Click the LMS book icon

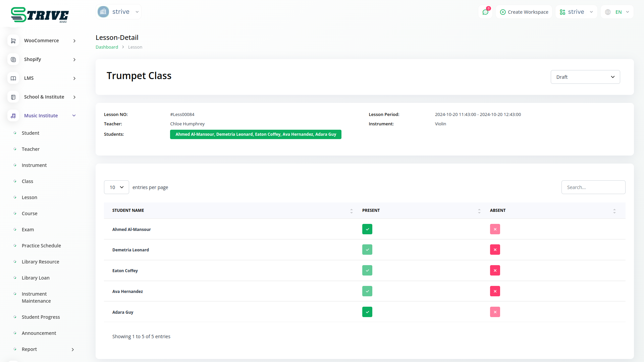click(13, 78)
